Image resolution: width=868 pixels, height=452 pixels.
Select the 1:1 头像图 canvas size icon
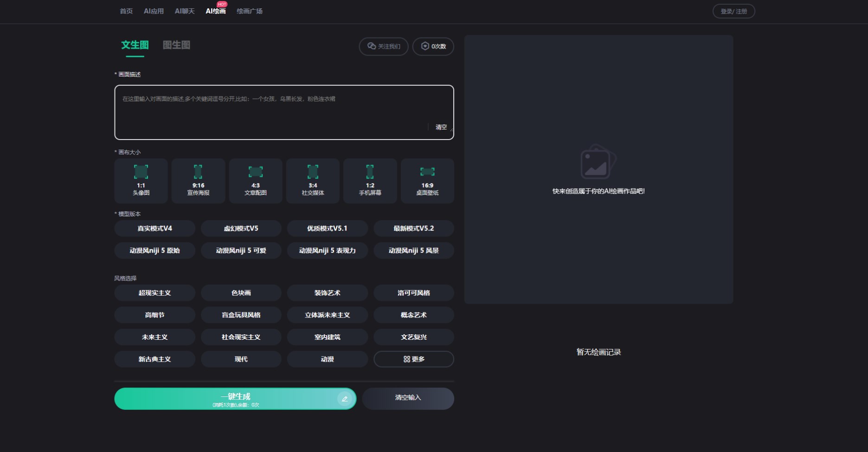(x=141, y=172)
